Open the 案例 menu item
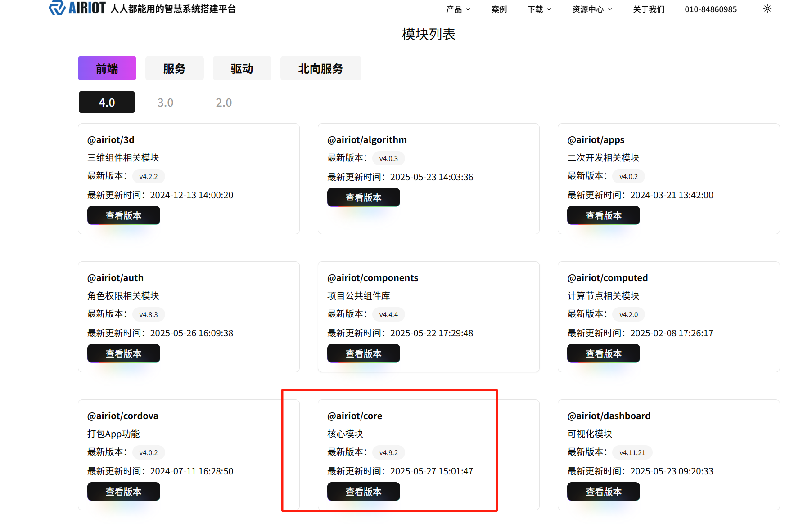Image resolution: width=785 pixels, height=532 pixels. 499,9
